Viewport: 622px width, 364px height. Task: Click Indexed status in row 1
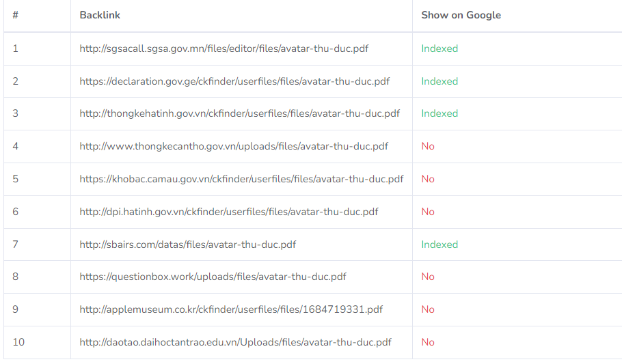click(x=440, y=48)
